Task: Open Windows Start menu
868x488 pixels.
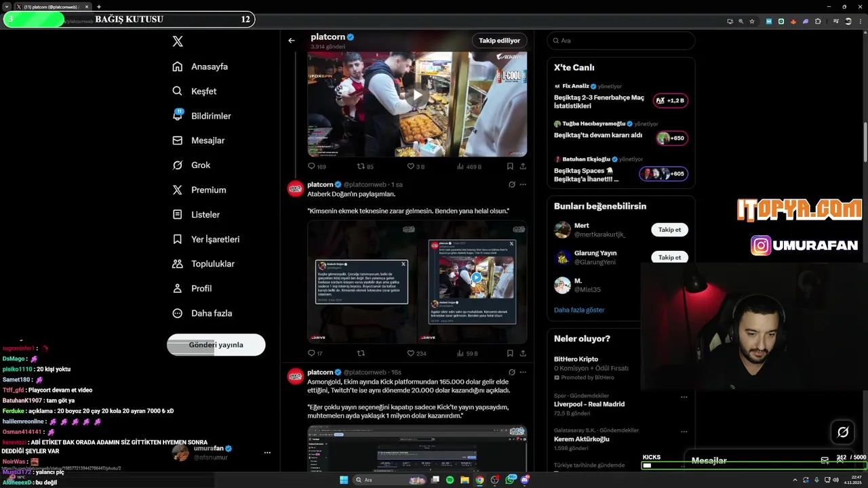Action: 344,480
